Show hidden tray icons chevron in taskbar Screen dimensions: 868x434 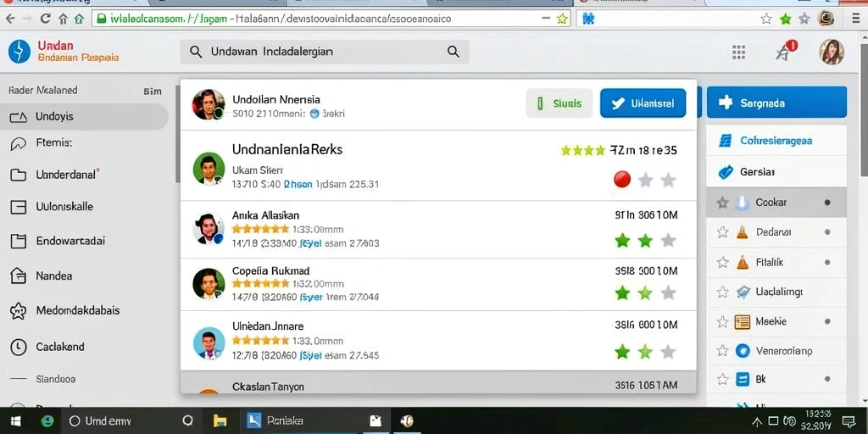pyautogui.click(x=757, y=421)
